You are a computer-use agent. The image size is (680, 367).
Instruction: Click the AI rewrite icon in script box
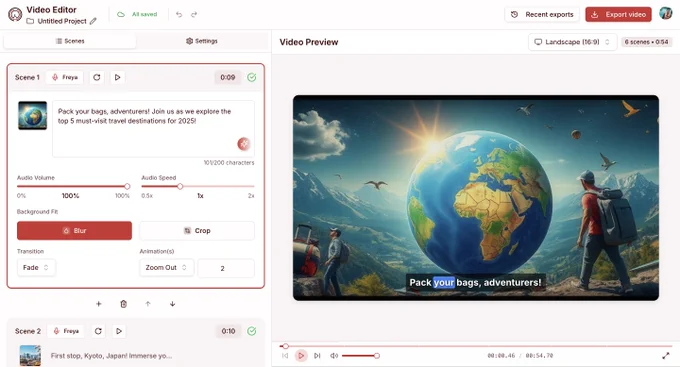coord(244,144)
